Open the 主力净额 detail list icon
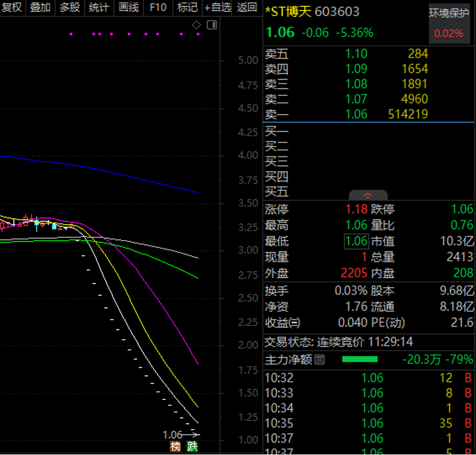The image size is (476, 455). click(319, 360)
